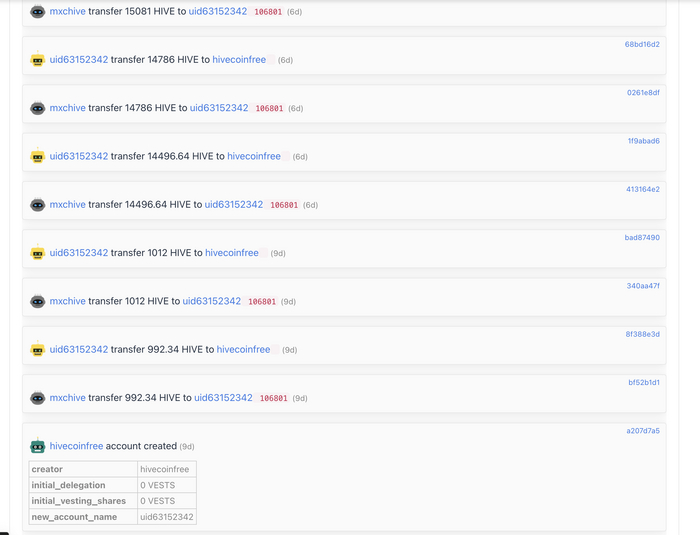This screenshot has width=700, height=535.
Task: Click uid63152342 avatar in 992.34 HIVE transfer to hivecoinfree
Action: (38, 350)
